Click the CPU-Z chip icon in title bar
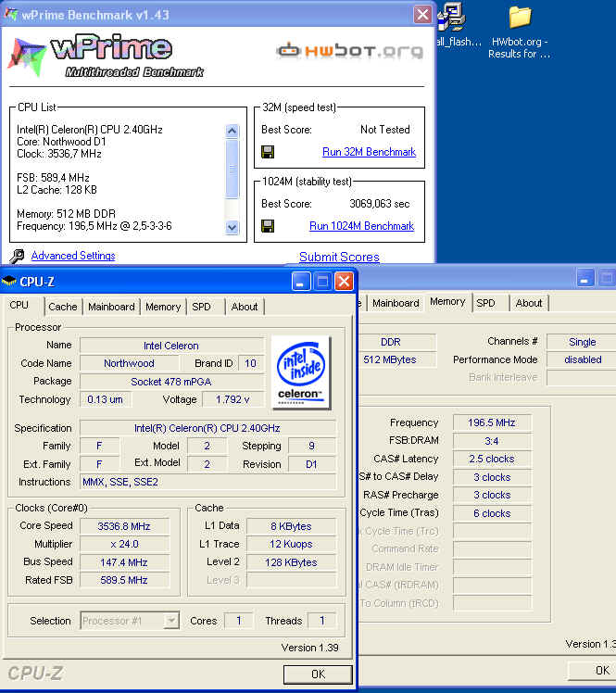The height and width of the screenshot is (693, 616). [x=9, y=281]
